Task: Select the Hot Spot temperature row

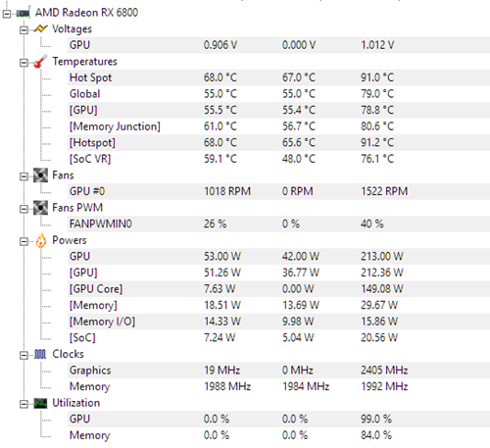Action: pos(278,77)
